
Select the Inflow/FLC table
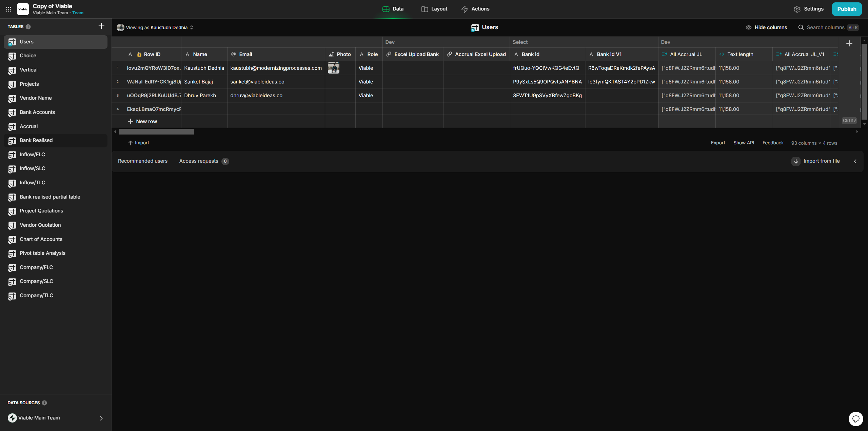(56, 155)
